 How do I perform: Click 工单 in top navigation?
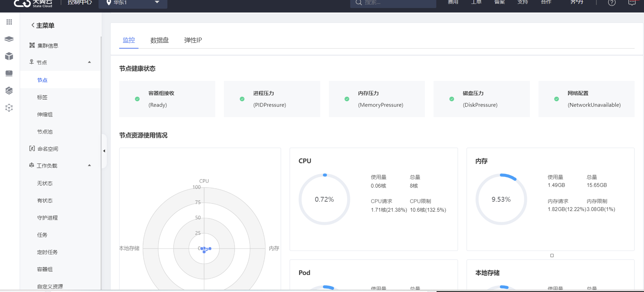pos(476,2)
